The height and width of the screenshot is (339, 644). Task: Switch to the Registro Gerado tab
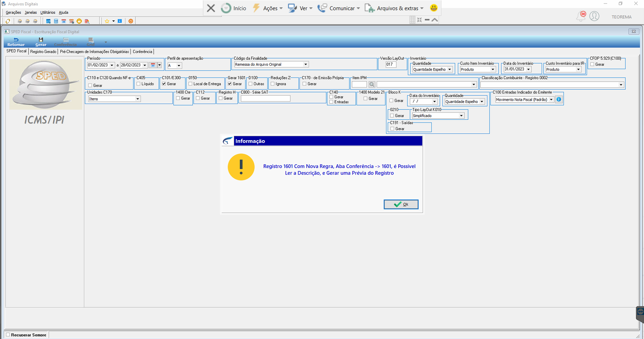click(x=43, y=52)
